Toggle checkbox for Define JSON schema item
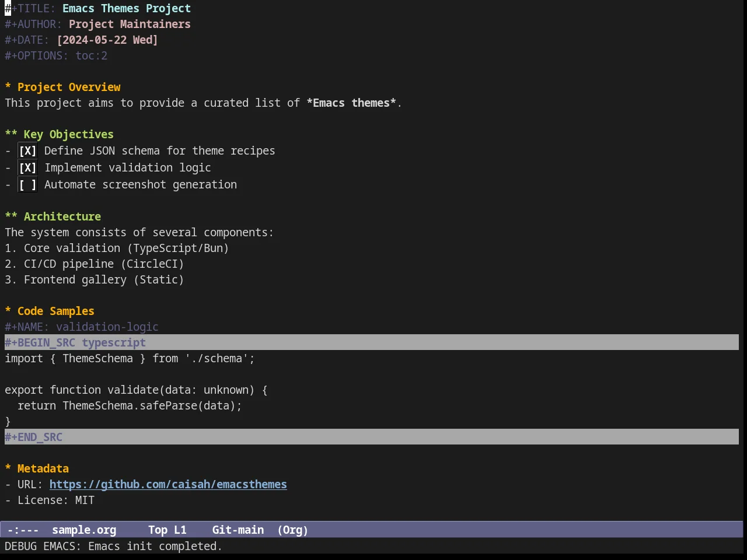The image size is (747, 560). 27,151
